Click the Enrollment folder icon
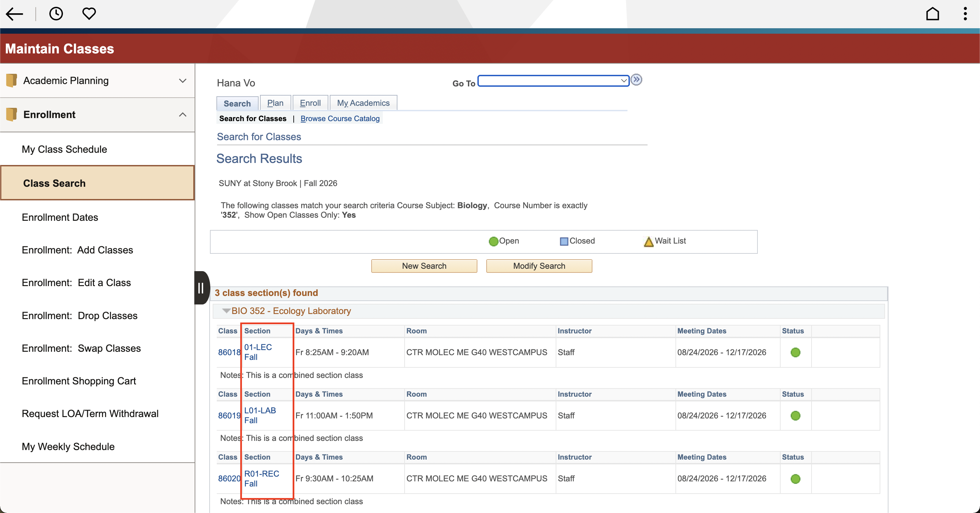 12,114
